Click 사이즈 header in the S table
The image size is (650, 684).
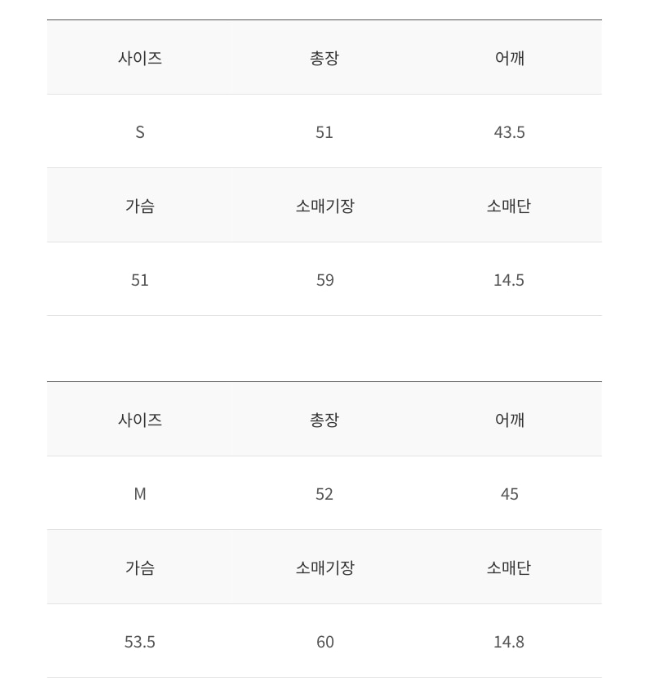tap(140, 58)
